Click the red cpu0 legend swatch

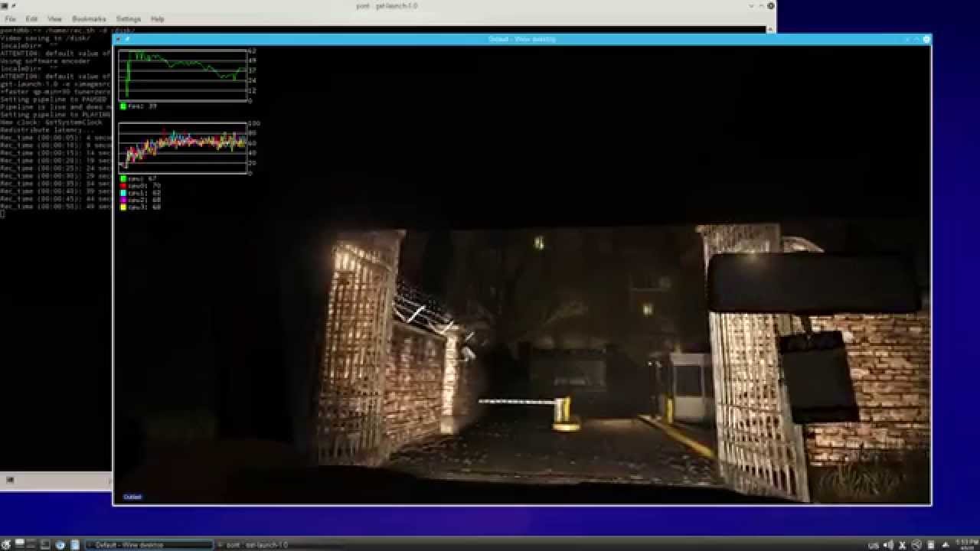pos(123,185)
